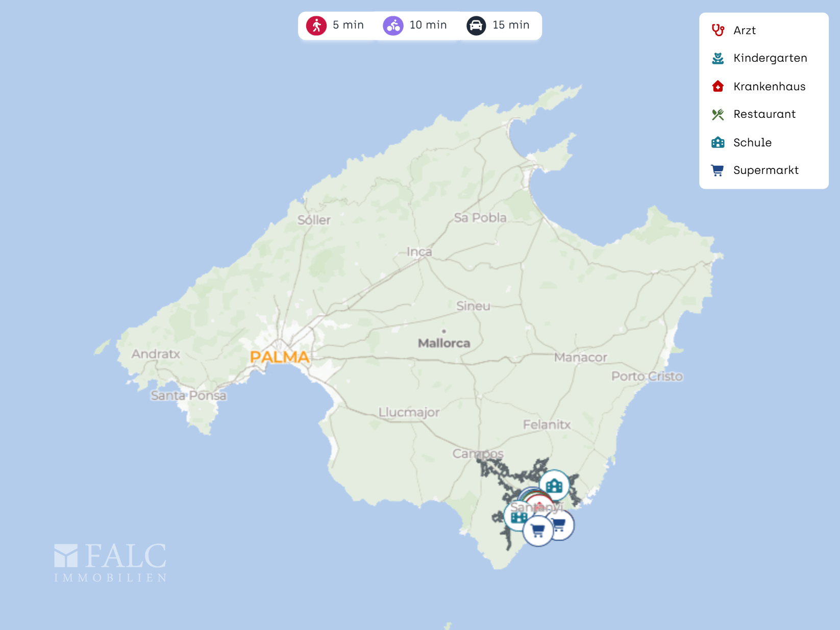The image size is (840, 630).
Task: Select the 5 min walking icon
Action: click(x=316, y=26)
